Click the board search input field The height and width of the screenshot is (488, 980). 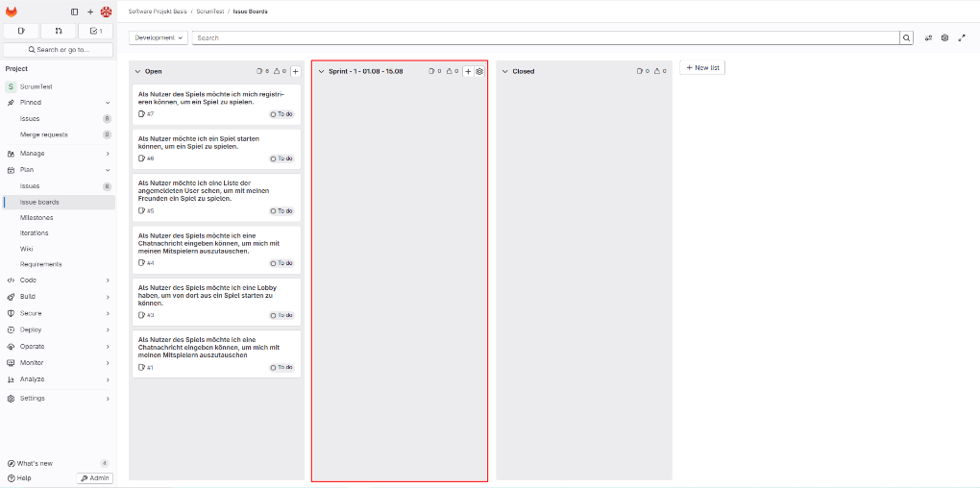pos(545,37)
